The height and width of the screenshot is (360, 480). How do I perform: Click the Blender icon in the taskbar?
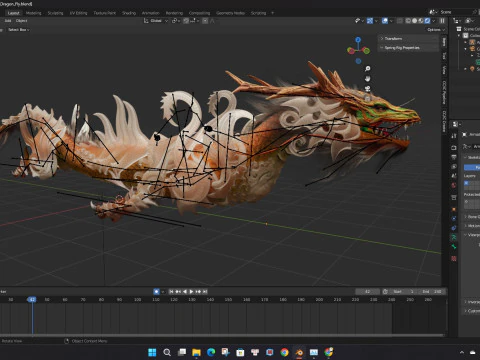coord(299,352)
